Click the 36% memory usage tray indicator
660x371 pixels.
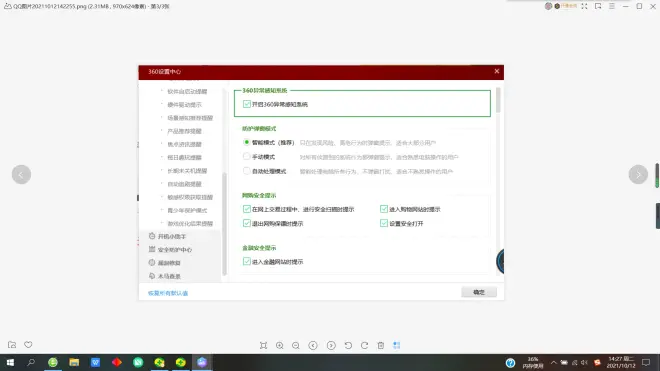coord(533,363)
